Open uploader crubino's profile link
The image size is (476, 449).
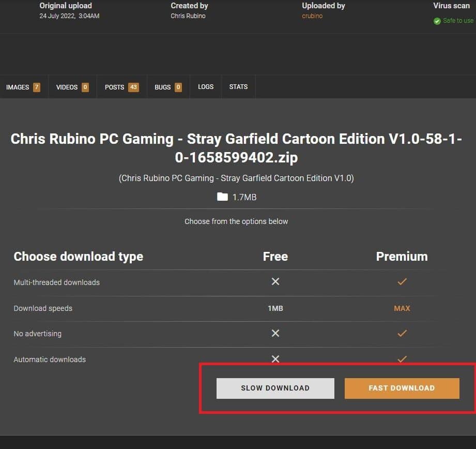[312, 16]
